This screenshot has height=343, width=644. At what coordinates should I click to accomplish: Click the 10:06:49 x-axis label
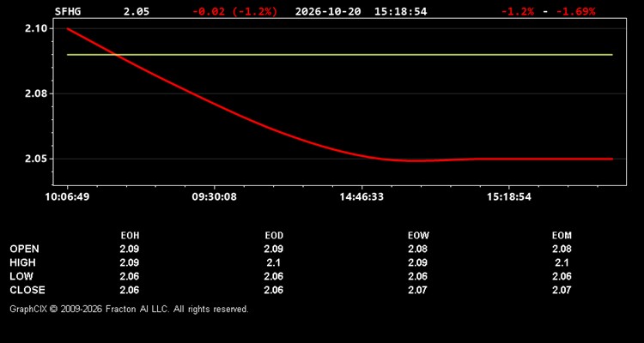[67, 197]
